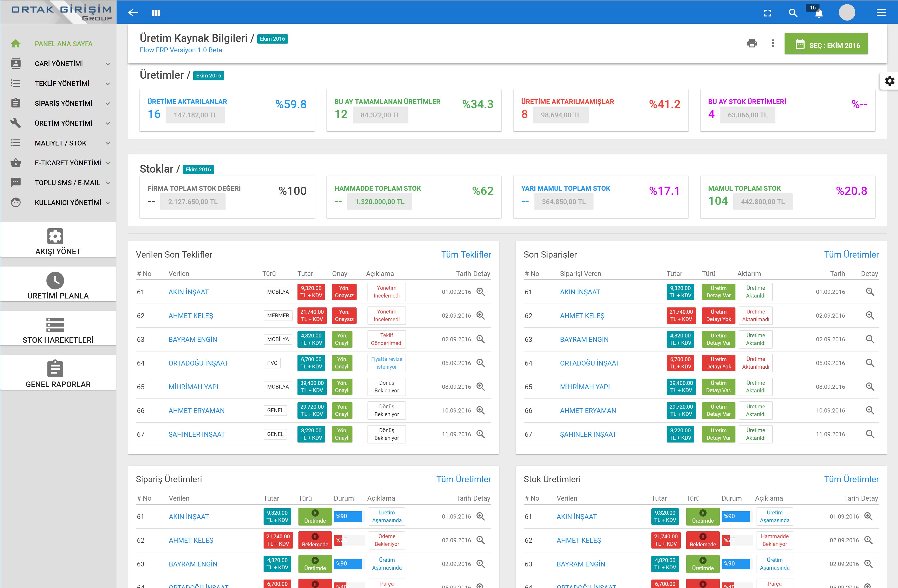
Task: Click Üretimde play status in Sipariş Üretimleri row 61
Action: pyautogui.click(x=315, y=517)
